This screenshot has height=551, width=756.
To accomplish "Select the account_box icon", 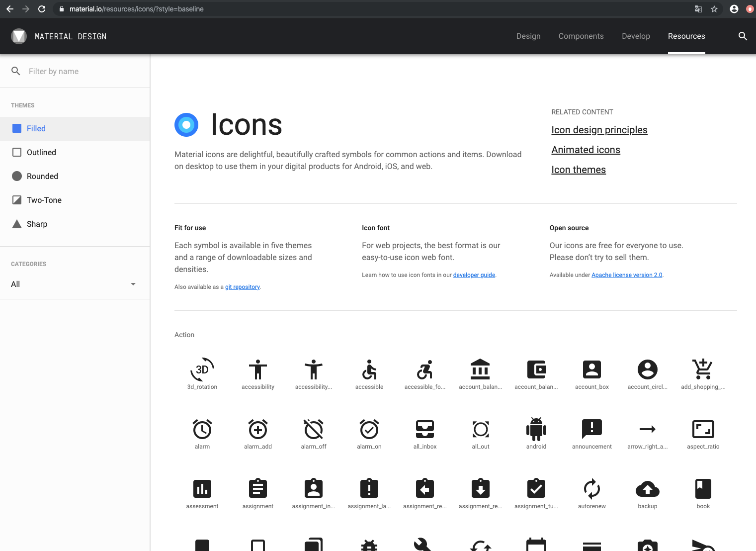I will coord(592,369).
